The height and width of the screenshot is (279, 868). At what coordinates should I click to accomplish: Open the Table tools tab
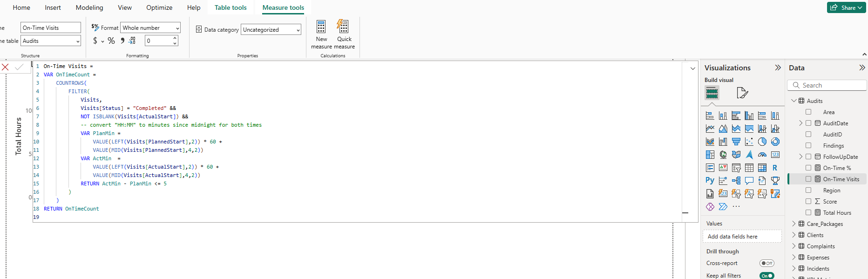(231, 7)
